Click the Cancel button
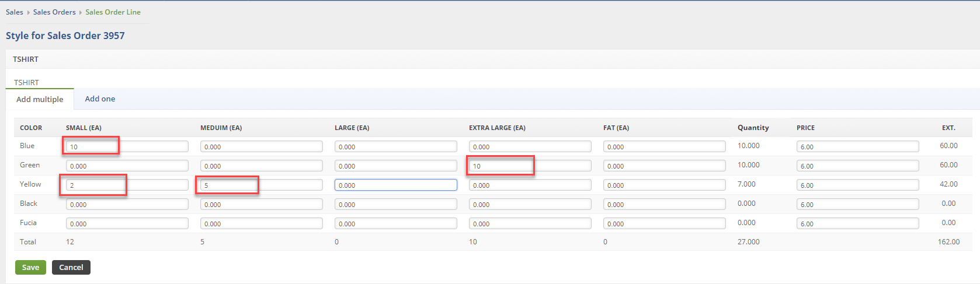 pos(71,268)
